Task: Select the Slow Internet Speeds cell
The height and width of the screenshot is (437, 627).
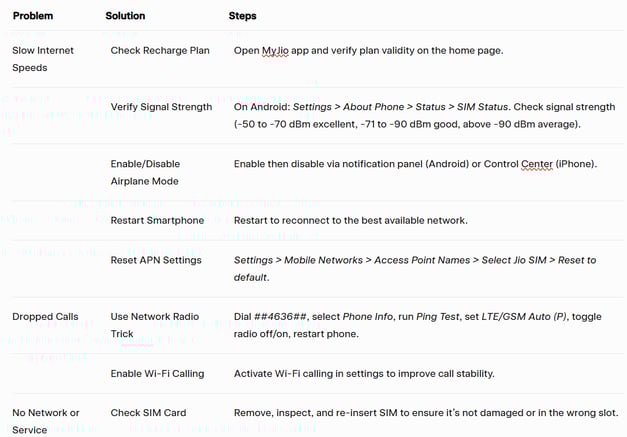Action: click(x=43, y=59)
